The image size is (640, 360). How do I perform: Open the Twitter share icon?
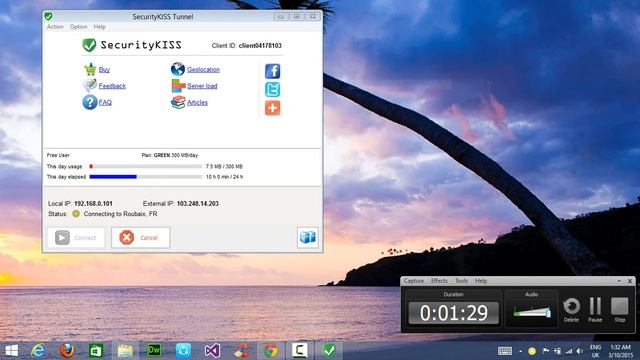(x=272, y=90)
